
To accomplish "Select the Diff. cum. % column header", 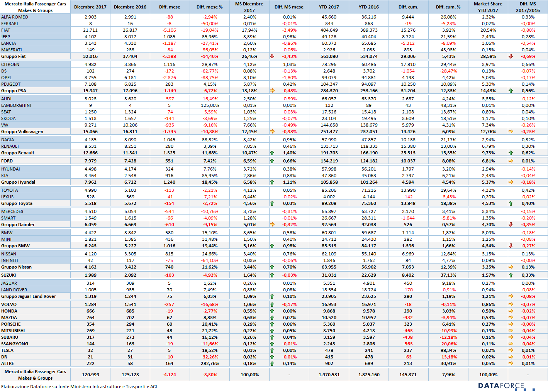I will tap(448, 7).
